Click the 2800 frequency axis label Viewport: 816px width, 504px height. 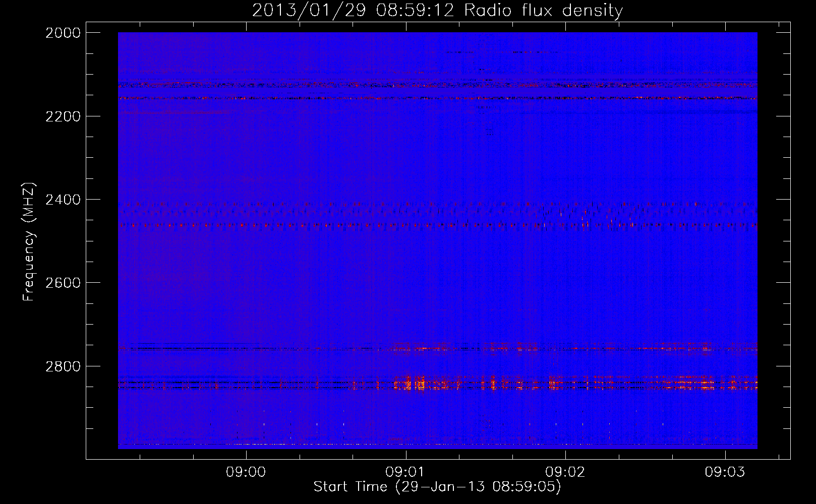(63, 366)
